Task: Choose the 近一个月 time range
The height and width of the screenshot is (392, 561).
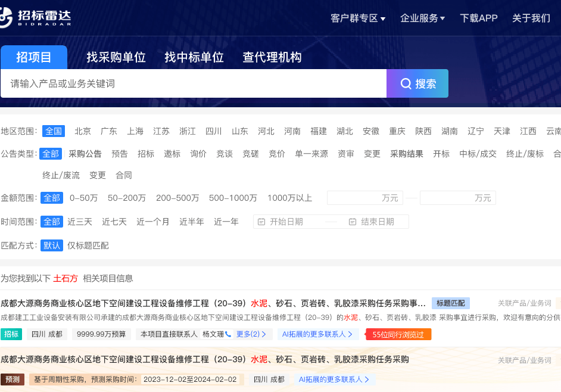Action: pyautogui.click(x=153, y=222)
